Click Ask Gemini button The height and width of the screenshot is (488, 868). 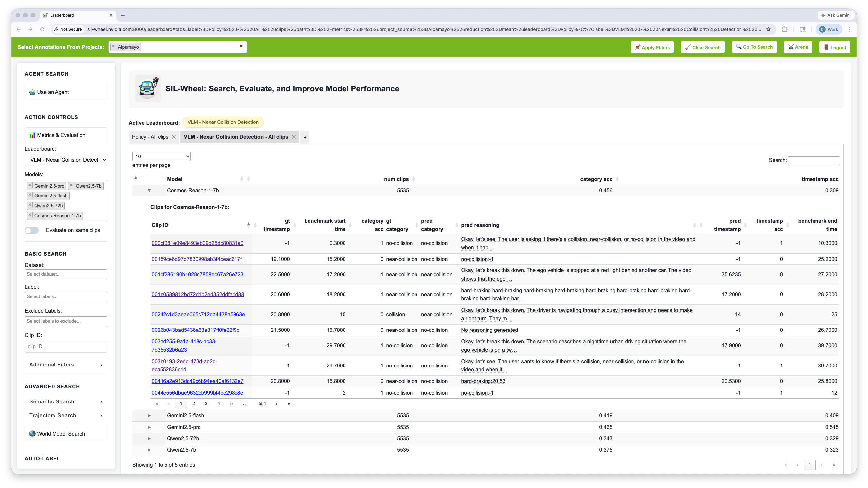click(836, 15)
